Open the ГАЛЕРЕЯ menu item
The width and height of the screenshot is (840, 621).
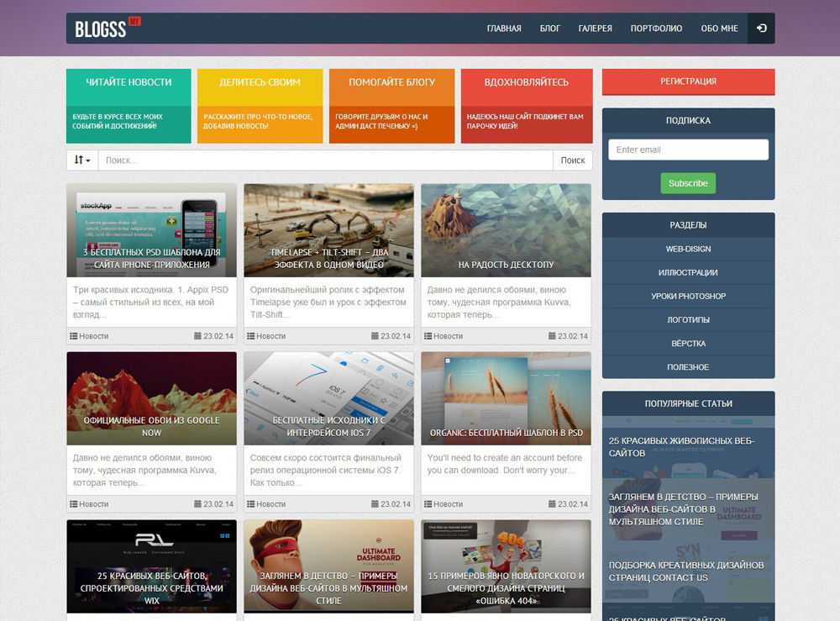[x=595, y=29]
